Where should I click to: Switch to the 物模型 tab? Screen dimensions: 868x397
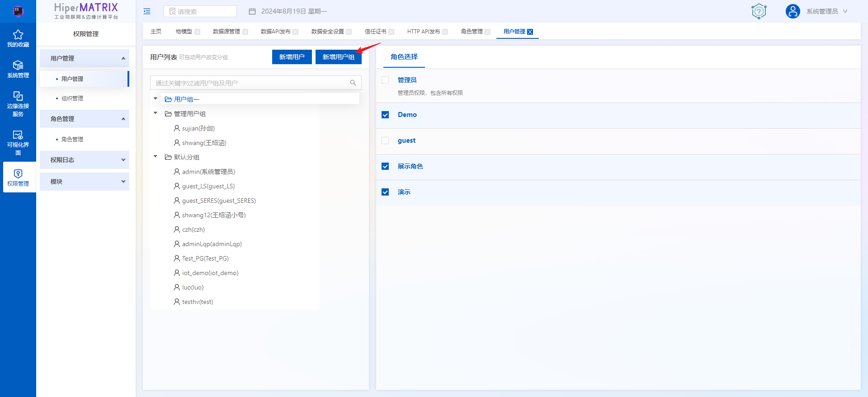(184, 32)
